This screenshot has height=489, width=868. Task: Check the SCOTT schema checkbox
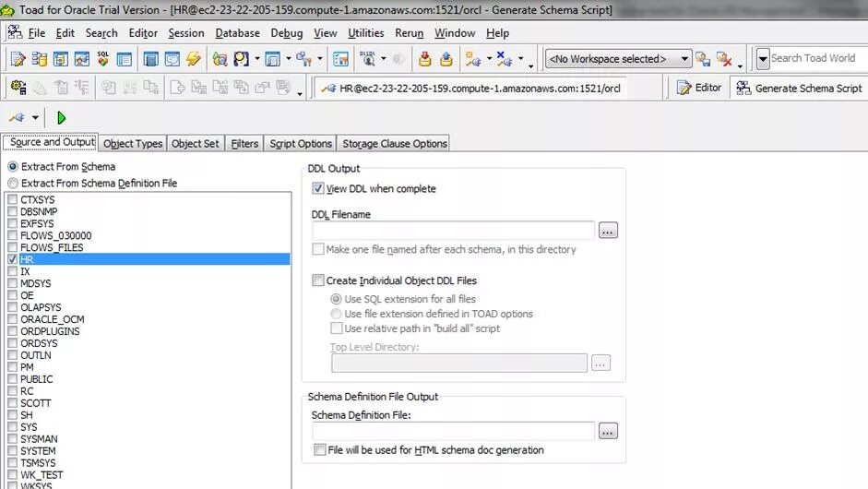pos(12,402)
